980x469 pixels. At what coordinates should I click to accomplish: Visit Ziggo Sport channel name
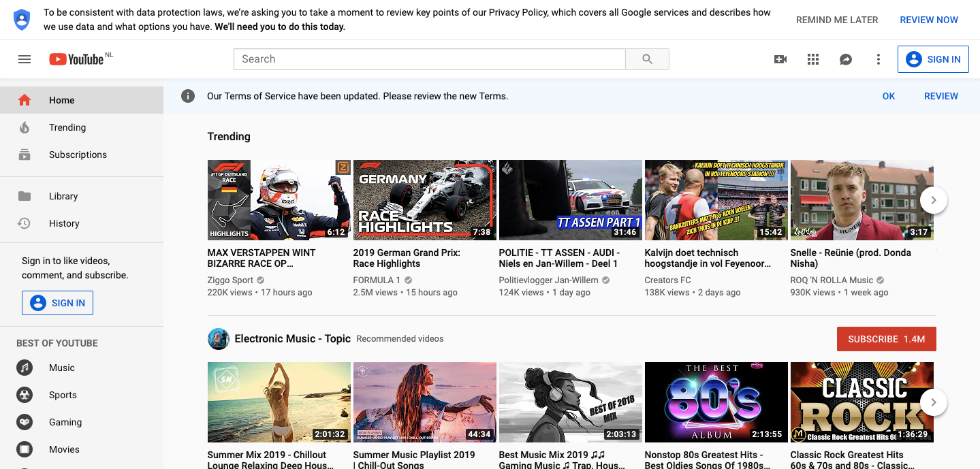pos(230,280)
